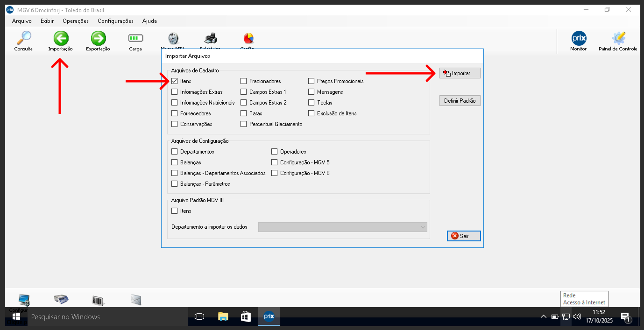This screenshot has width=644, height=330.
Task: Open Painel de Controle icon
Action: pos(618,39)
